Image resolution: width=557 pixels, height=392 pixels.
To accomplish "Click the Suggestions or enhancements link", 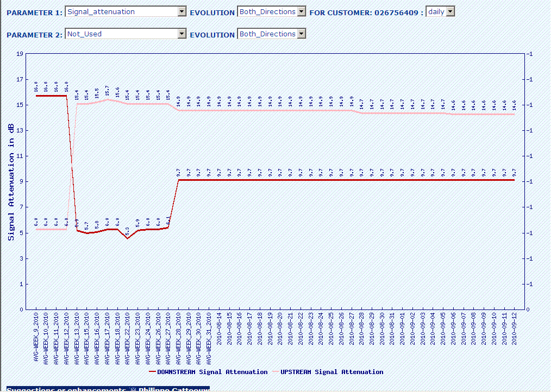I will coord(108,389).
